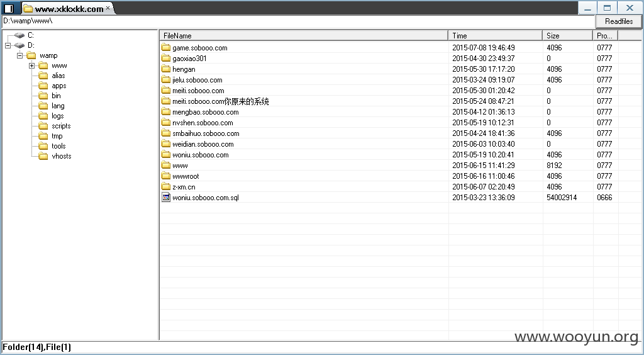Select the apps folder in tree
The image size is (644, 355).
pos(58,86)
